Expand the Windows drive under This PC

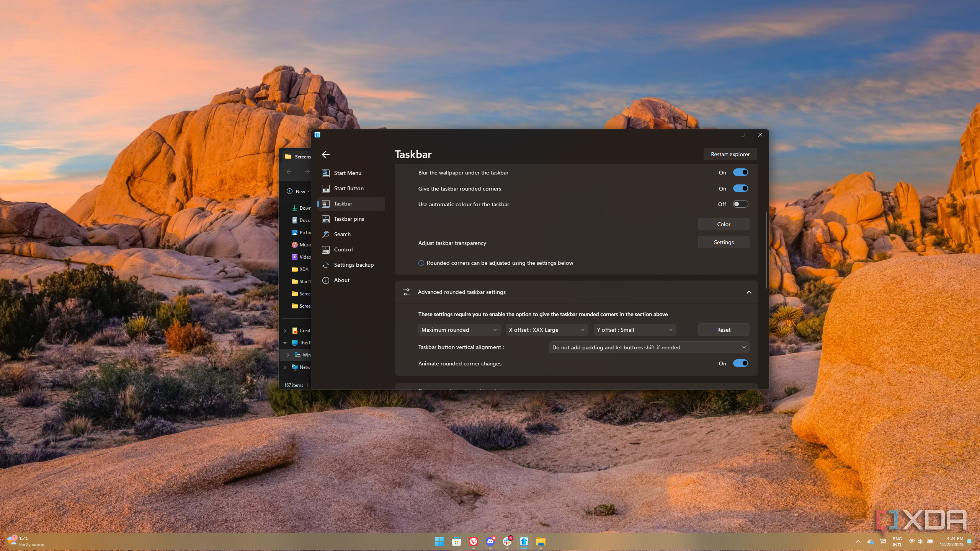pos(288,355)
